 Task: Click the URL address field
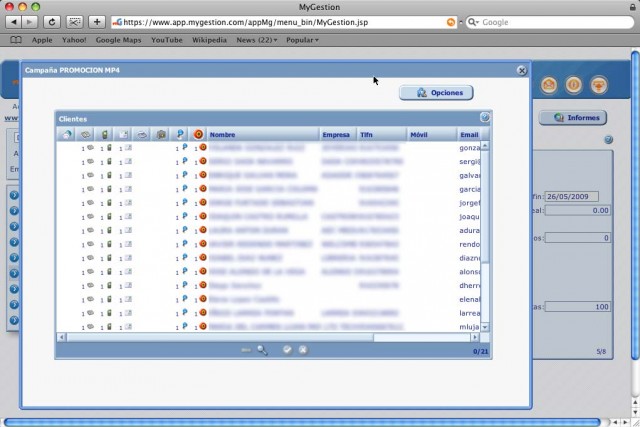[284, 22]
